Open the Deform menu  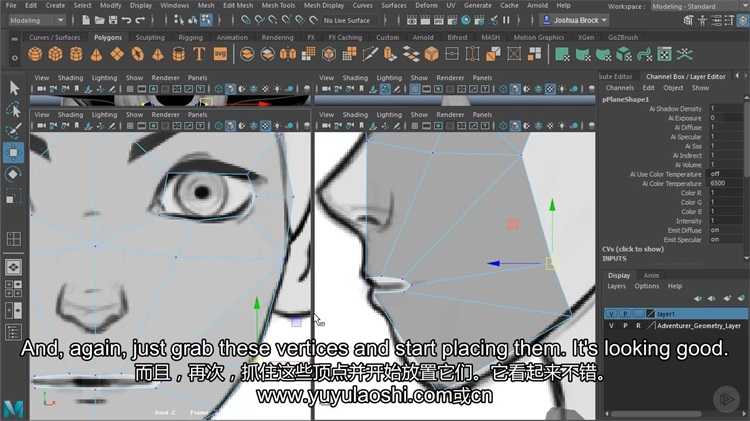tap(426, 5)
